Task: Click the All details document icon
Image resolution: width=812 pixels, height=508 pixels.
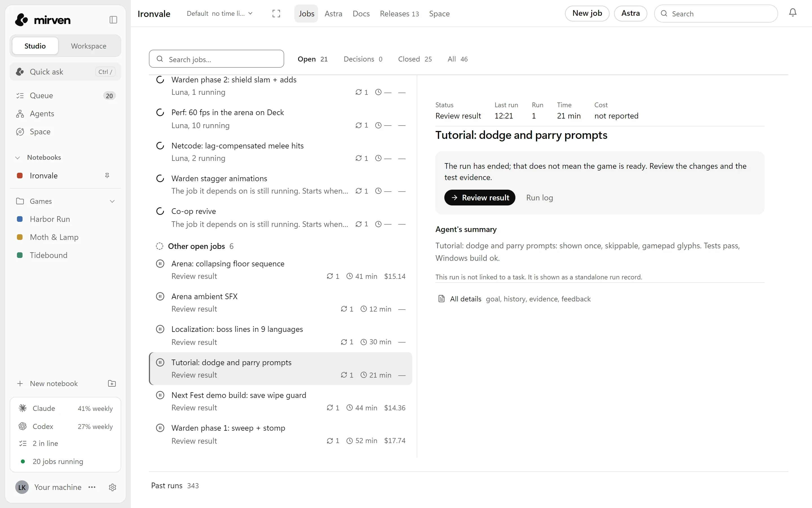Action: (x=441, y=299)
